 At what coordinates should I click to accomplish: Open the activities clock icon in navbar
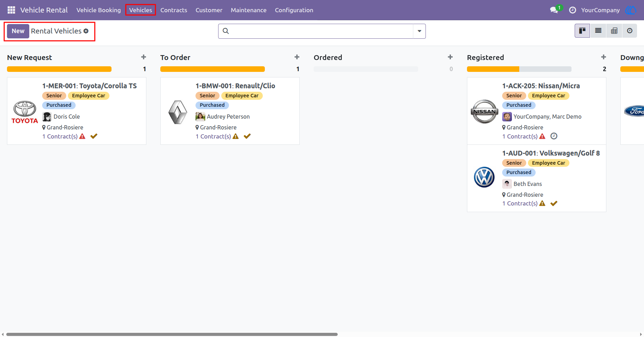573,10
